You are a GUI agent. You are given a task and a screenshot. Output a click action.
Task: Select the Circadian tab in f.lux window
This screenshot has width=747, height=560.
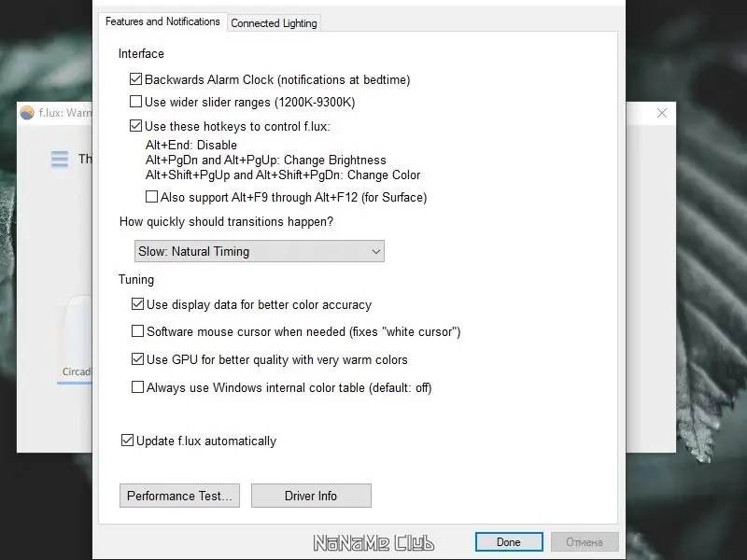coord(77,371)
